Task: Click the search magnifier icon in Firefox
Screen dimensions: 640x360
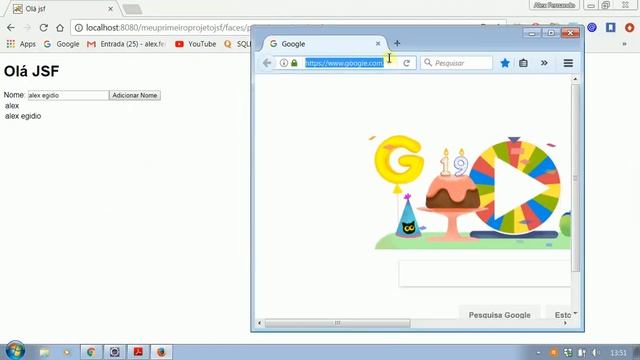Action: point(428,62)
